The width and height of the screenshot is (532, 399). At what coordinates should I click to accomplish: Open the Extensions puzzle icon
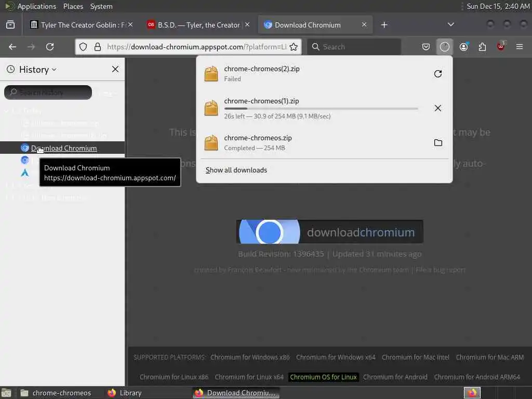pos(482,47)
